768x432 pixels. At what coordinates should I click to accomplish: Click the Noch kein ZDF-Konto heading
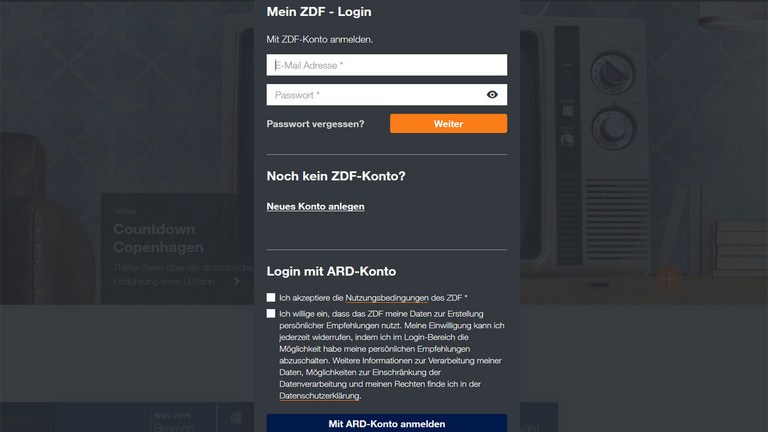(335, 176)
